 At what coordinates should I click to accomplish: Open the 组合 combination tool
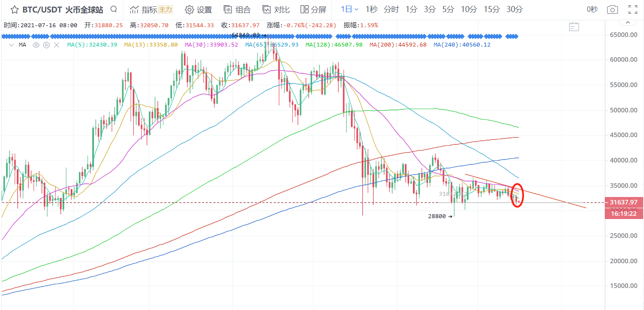click(237, 9)
